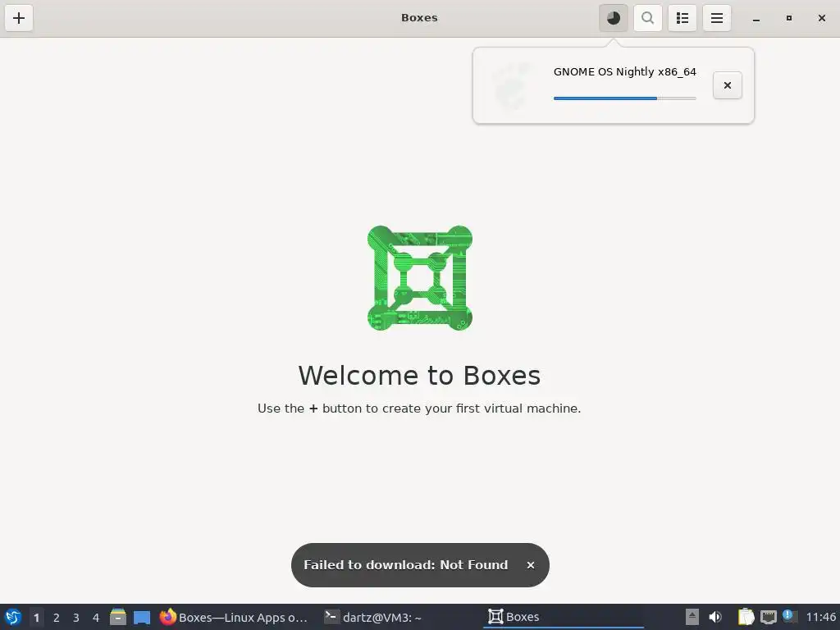
Task: Dismiss the Failed to download notification
Action: tap(531, 565)
